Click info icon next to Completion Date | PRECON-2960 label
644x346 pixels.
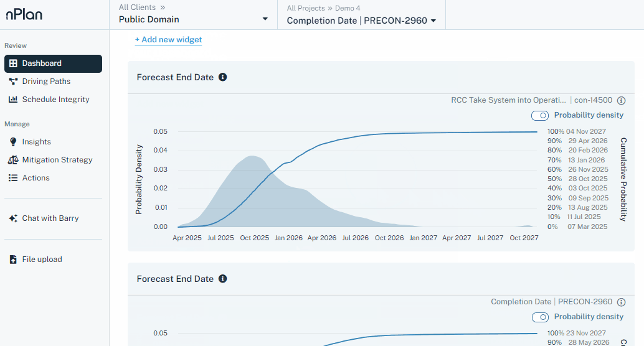(622, 302)
